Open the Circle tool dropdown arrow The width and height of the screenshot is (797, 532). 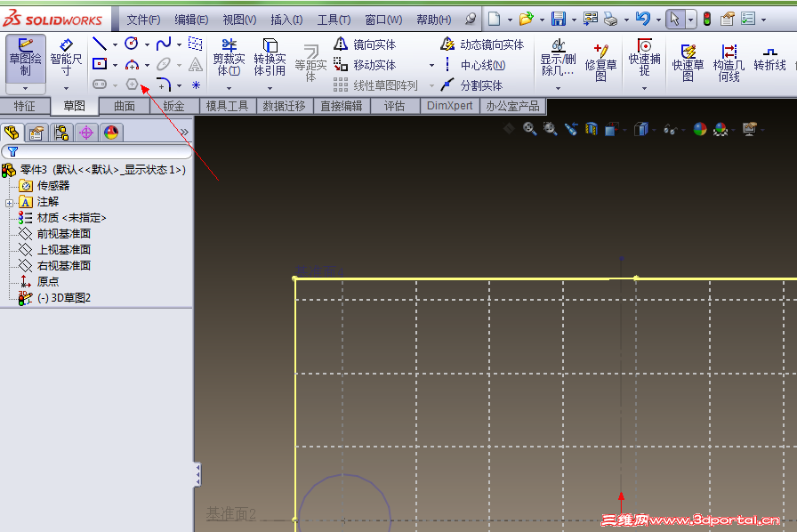[x=147, y=44]
